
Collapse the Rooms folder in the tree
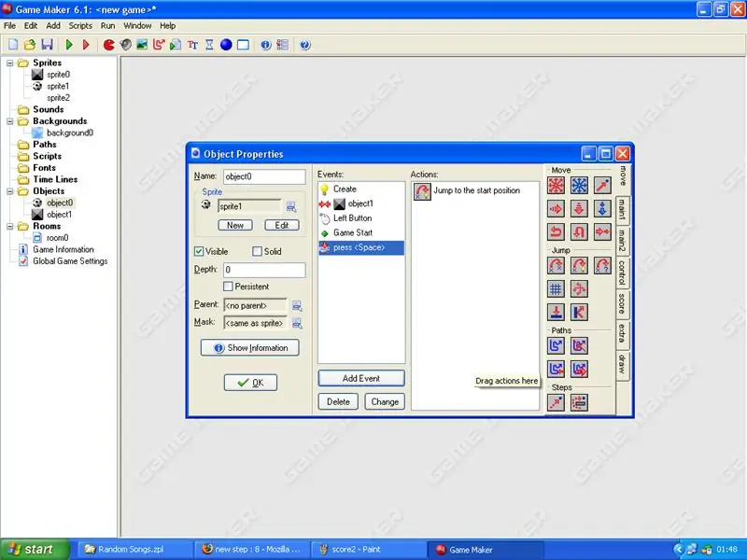[x=10, y=227]
